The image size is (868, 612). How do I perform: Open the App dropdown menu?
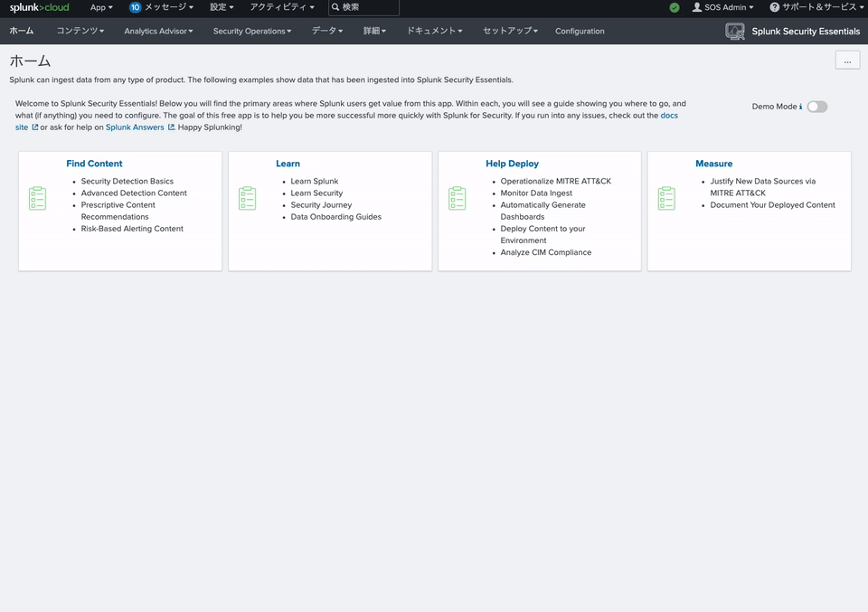(100, 7)
